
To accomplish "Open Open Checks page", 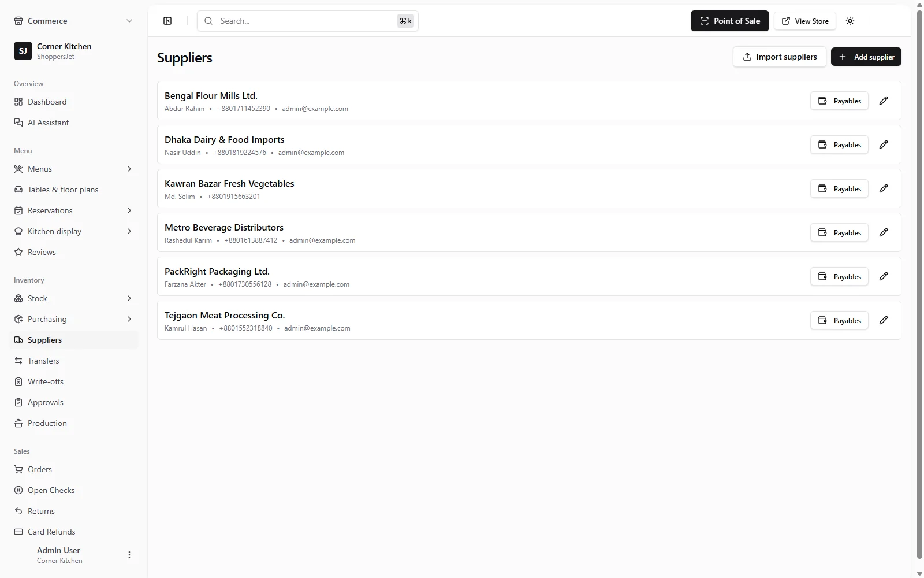I will click(x=73, y=490).
